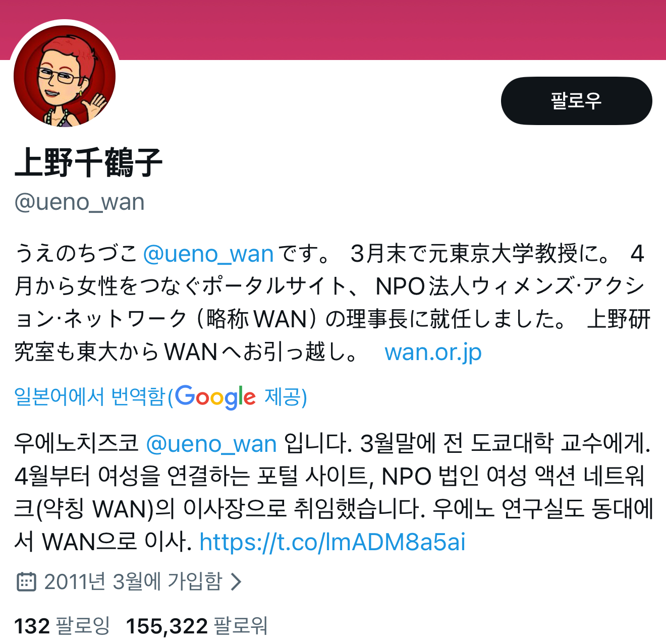Open the '132 팔로잉' following list
This screenshot has height=644, width=666.
pos(62,626)
